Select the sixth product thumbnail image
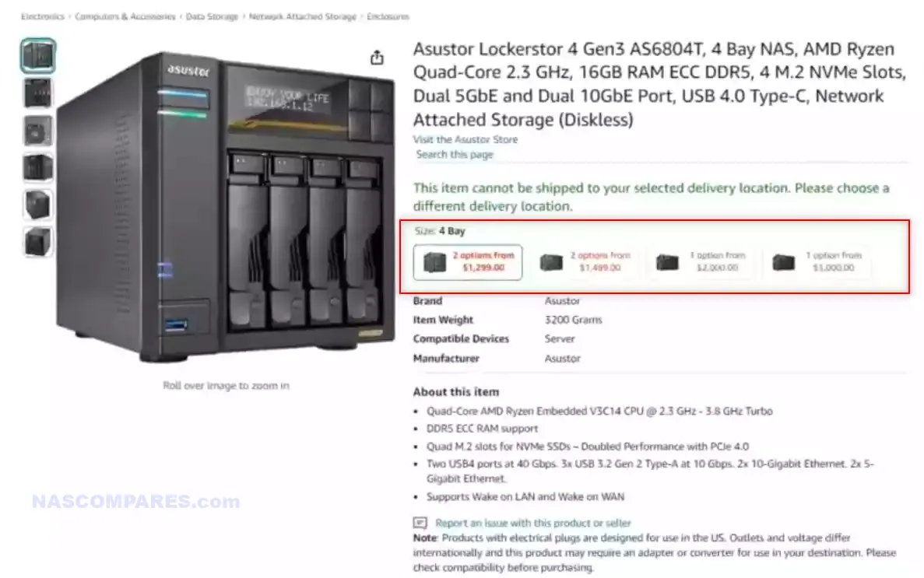Viewport: 924px width, 578px height. click(x=38, y=242)
